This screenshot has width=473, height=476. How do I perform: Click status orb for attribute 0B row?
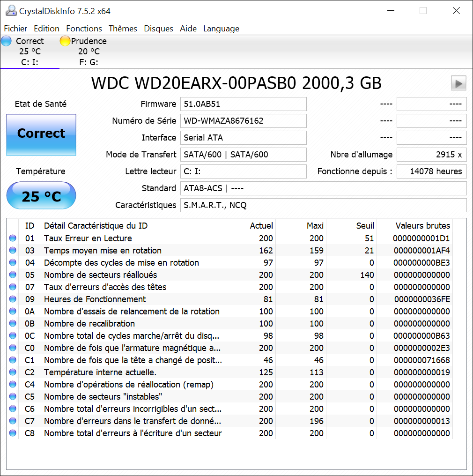coord(13,323)
